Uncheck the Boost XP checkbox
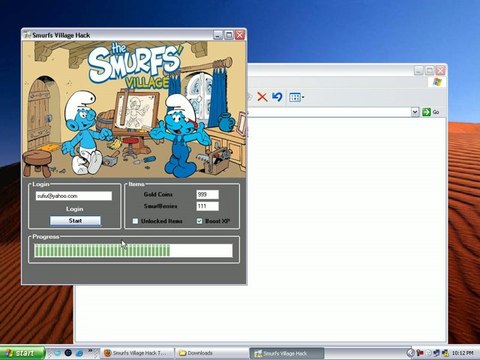Screen dimensions: 480x360 coord(199,221)
